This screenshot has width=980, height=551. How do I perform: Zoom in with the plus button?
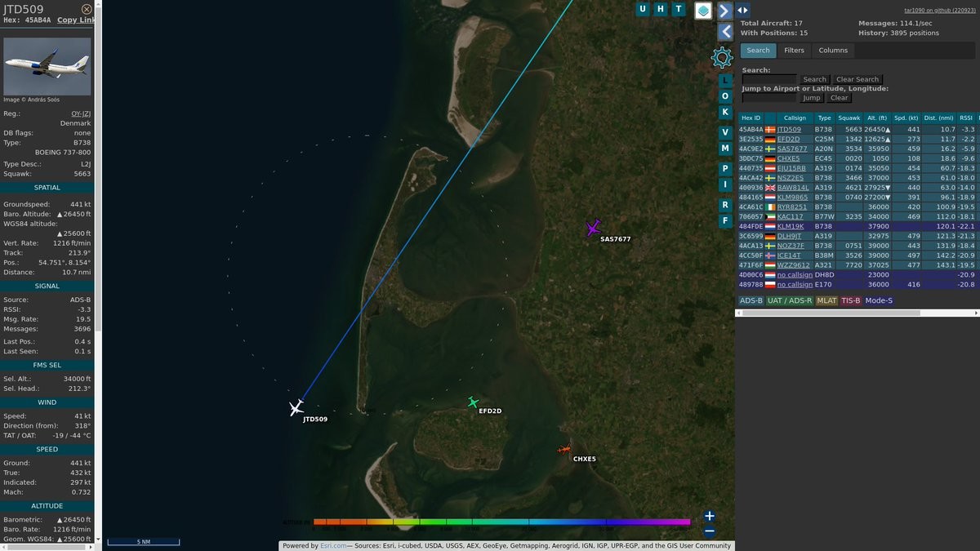pyautogui.click(x=710, y=516)
